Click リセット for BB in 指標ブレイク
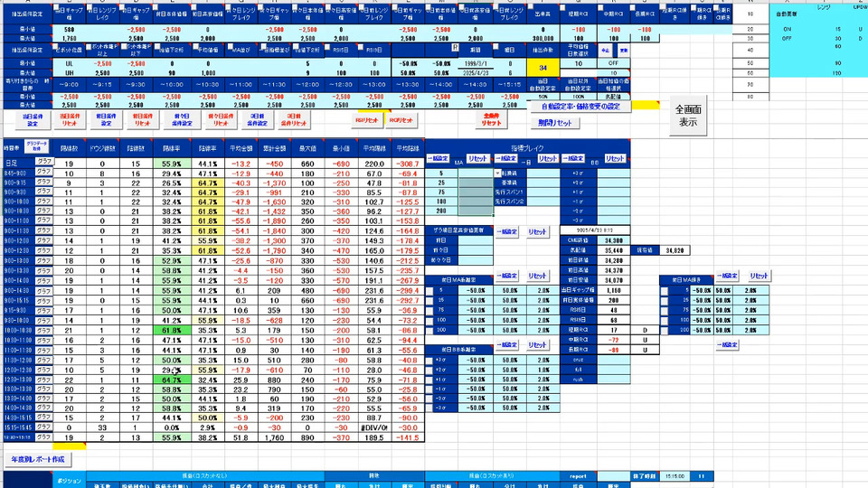Viewport: 868px width, 488px height. point(615,159)
